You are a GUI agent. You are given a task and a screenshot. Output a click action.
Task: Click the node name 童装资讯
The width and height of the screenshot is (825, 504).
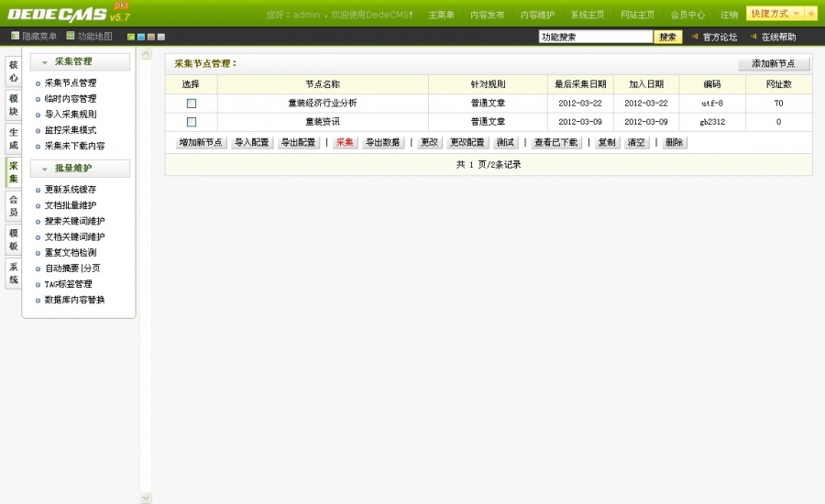click(323, 122)
